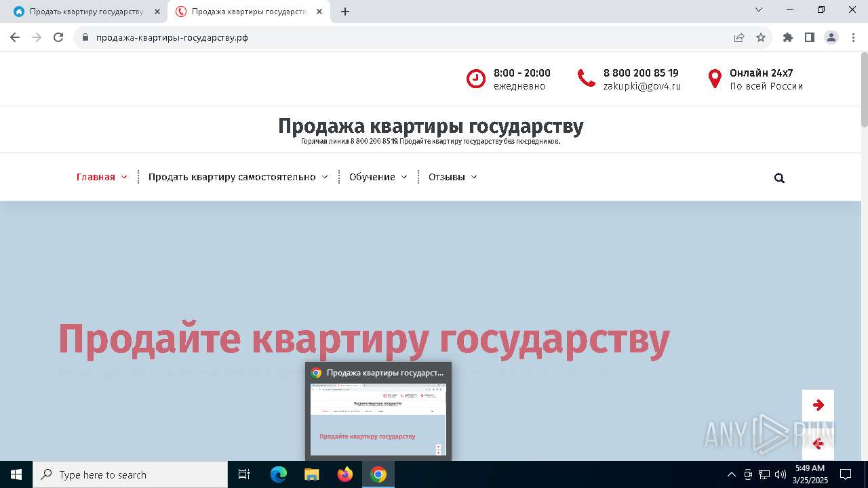Click the text 'Онлайн 24х7'
This screenshot has width=868, height=488.
point(762,73)
